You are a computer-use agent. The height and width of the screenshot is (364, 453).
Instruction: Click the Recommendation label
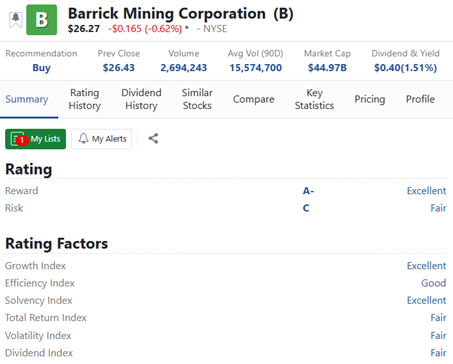coord(41,54)
